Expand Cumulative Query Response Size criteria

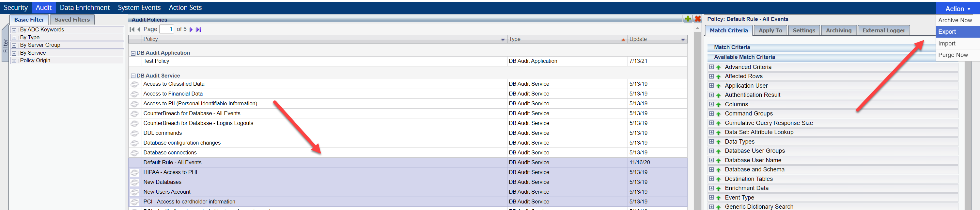[x=711, y=123]
